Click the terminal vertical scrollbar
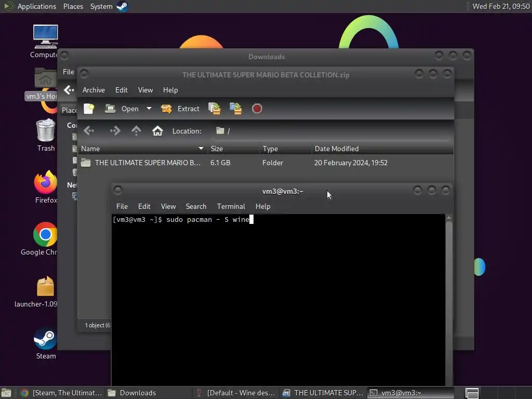 click(x=449, y=301)
